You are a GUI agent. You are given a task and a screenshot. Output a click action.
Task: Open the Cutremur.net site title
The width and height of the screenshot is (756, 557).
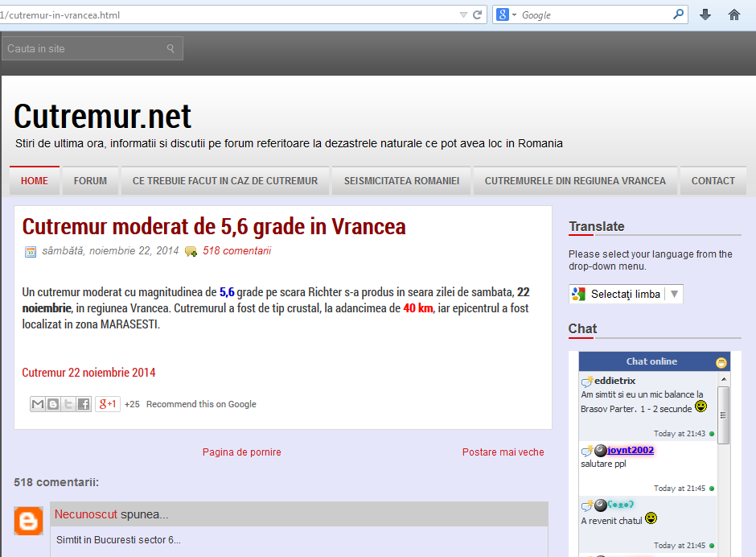point(102,117)
